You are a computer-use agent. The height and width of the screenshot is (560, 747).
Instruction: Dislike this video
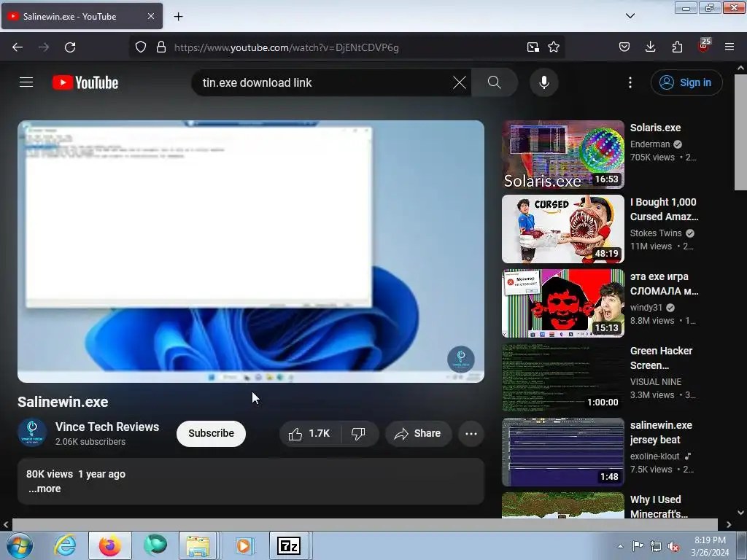point(359,433)
